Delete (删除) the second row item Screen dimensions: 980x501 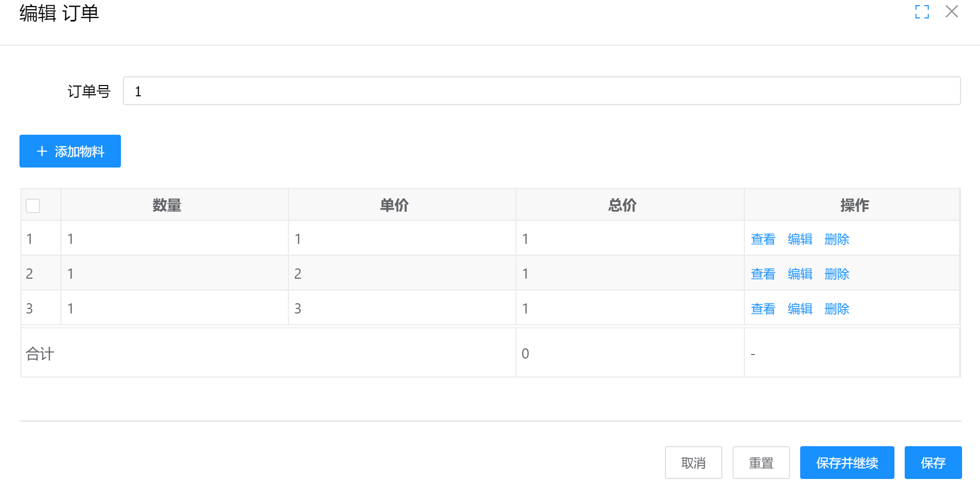tap(837, 274)
